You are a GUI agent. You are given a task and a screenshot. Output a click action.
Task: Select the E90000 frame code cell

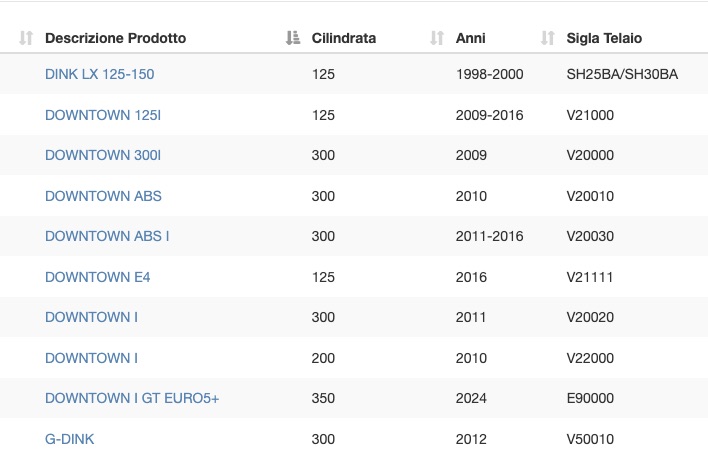590,398
